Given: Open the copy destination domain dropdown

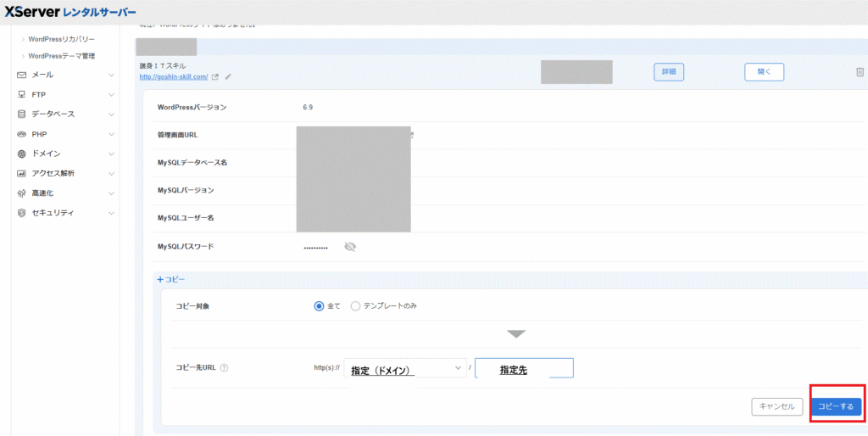Looking at the screenshot, I should (405, 368).
